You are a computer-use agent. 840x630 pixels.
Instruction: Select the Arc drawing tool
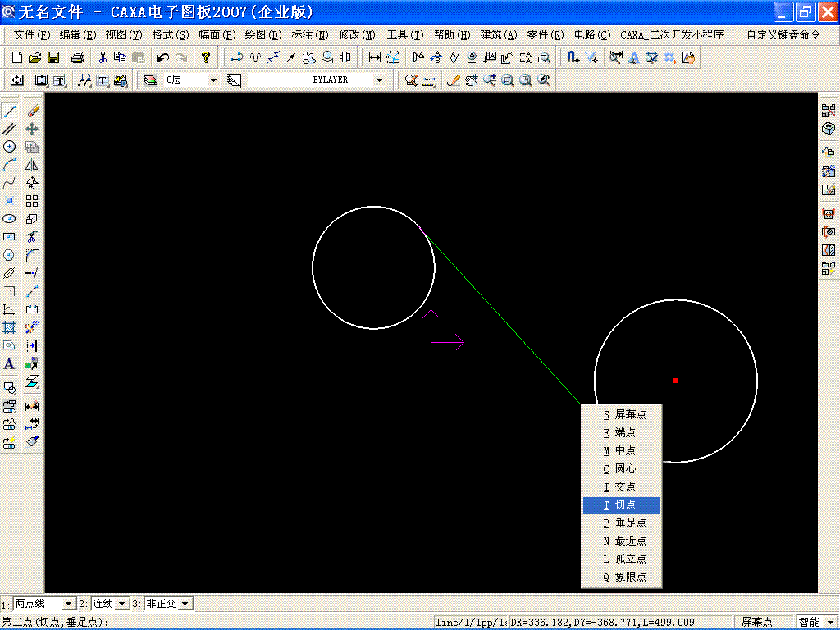9,165
